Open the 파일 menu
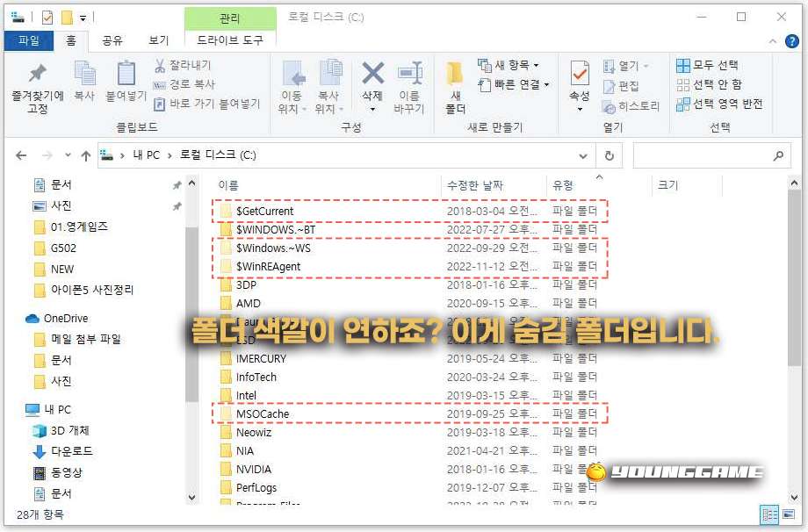Screen dimensions: 808x532 coord(29,40)
